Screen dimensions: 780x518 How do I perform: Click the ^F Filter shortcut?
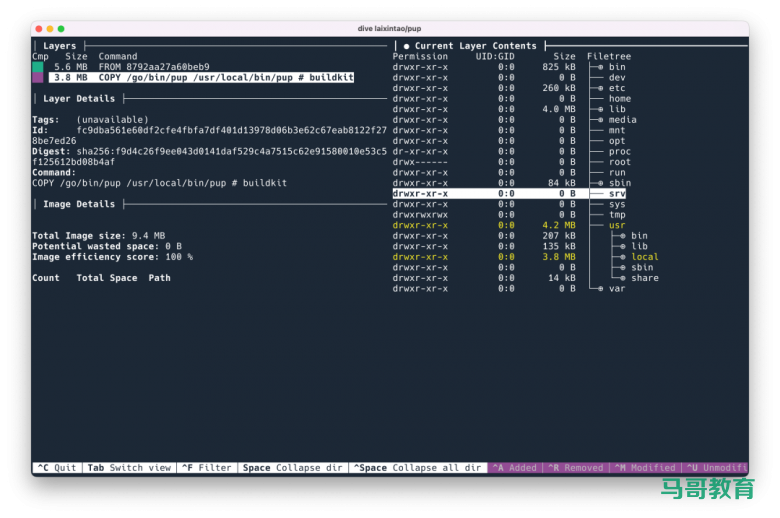coord(206,468)
